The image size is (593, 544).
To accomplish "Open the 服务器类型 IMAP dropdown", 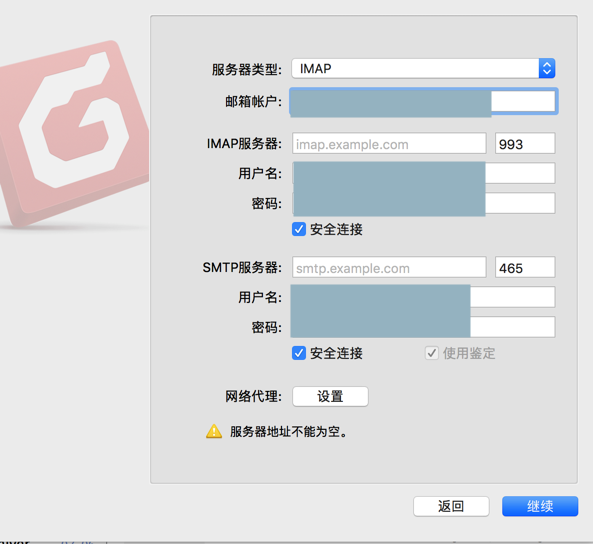I will pyautogui.click(x=423, y=68).
